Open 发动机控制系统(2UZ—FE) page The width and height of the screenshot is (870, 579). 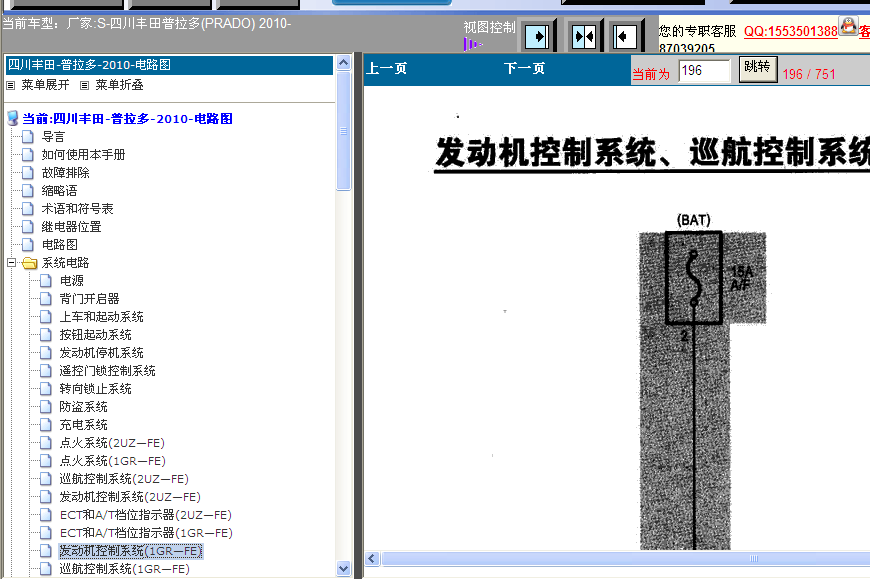(x=130, y=497)
